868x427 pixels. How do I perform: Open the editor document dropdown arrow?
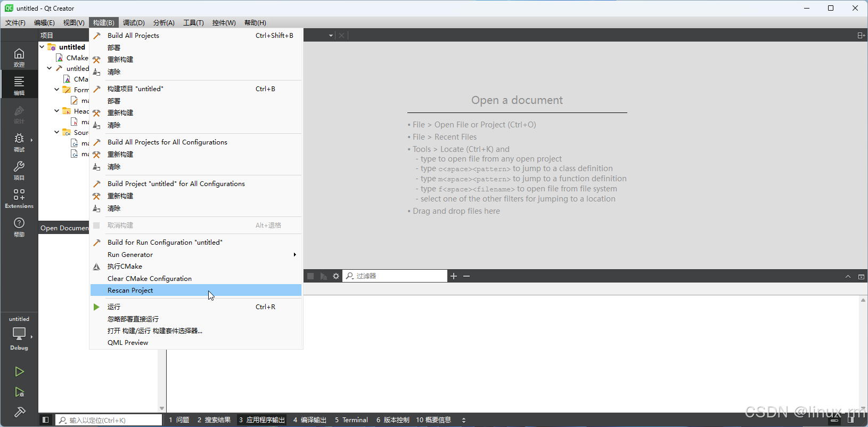(x=331, y=36)
